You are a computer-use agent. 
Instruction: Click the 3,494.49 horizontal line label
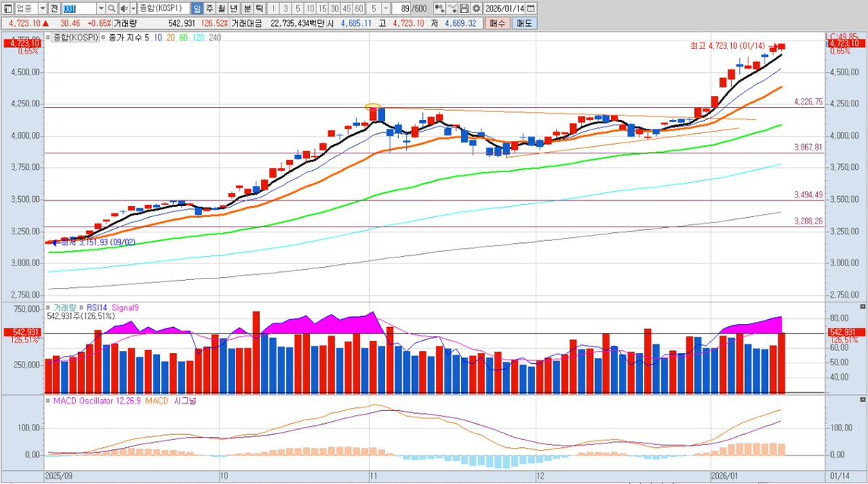(x=808, y=195)
